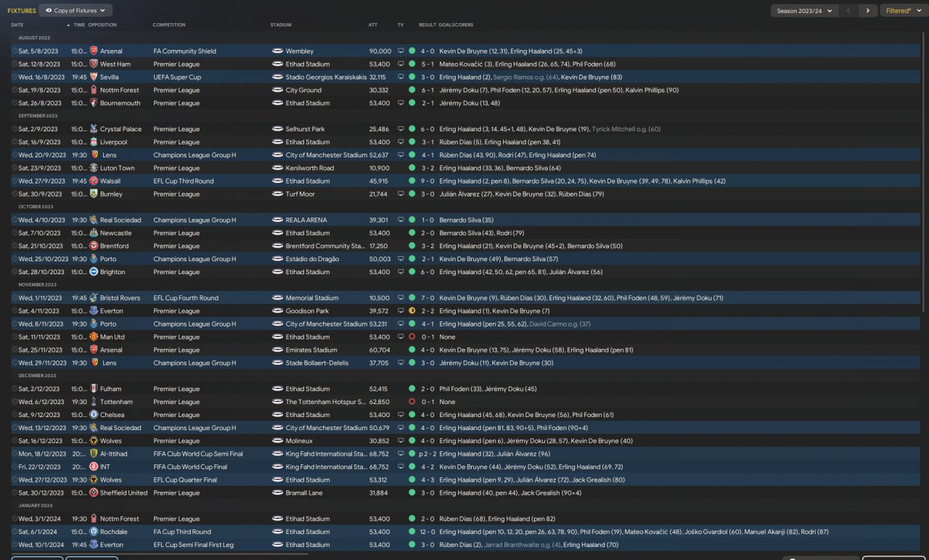Click the Chelsea club crest
This screenshot has height=560, width=929.
point(94,415)
